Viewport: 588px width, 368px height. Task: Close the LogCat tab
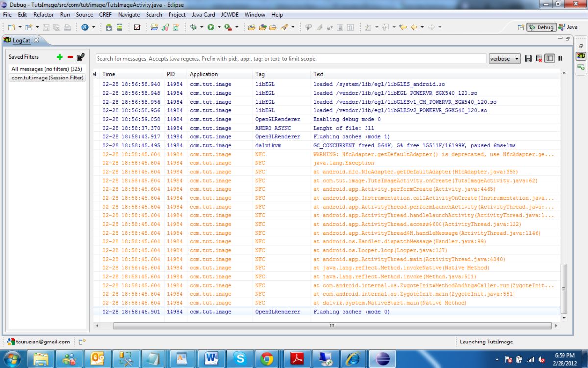pyautogui.click(x=36, y=40)
